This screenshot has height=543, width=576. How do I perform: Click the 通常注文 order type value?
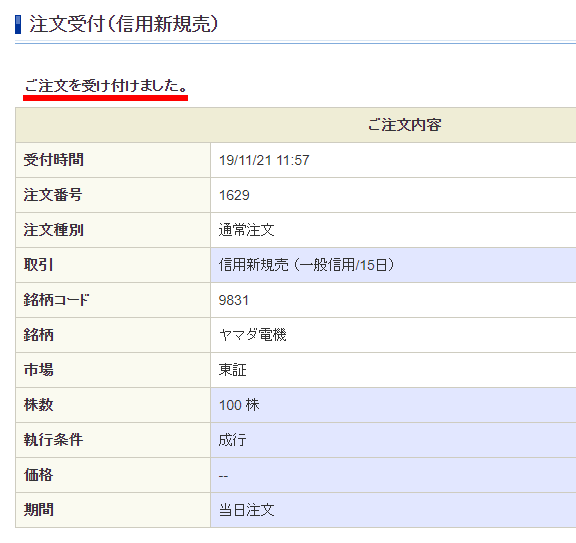point(246,230)
